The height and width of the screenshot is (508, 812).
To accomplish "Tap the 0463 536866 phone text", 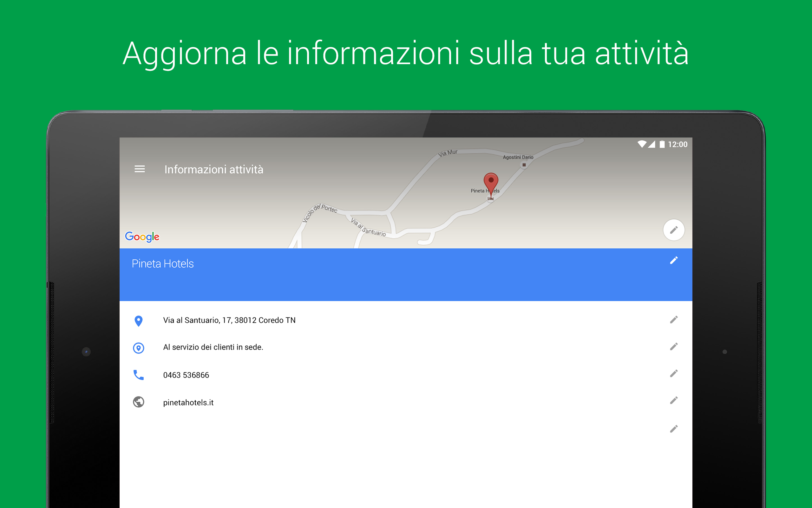I will pos(186,375).
